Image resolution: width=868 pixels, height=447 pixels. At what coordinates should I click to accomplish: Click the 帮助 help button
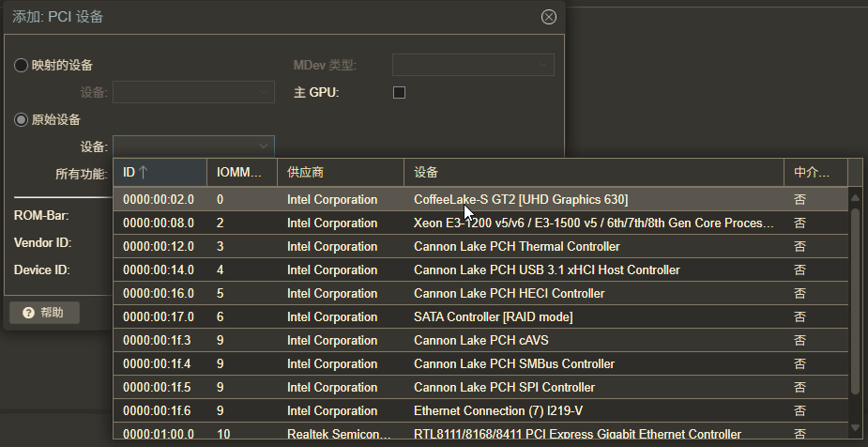44,313
